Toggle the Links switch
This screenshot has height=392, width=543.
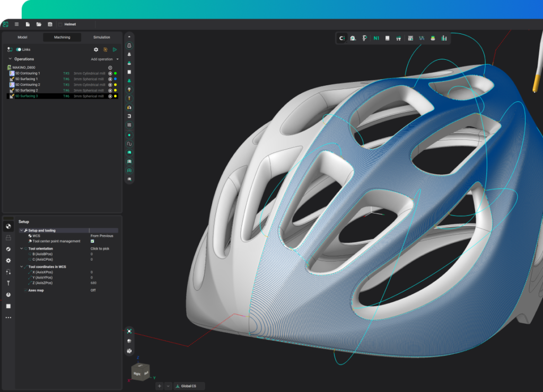(19, 49)
